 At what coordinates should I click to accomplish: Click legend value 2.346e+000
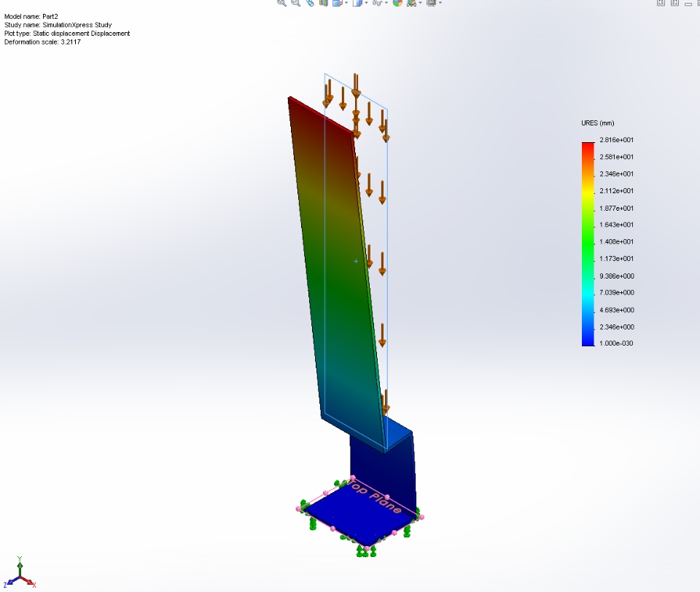617,327
